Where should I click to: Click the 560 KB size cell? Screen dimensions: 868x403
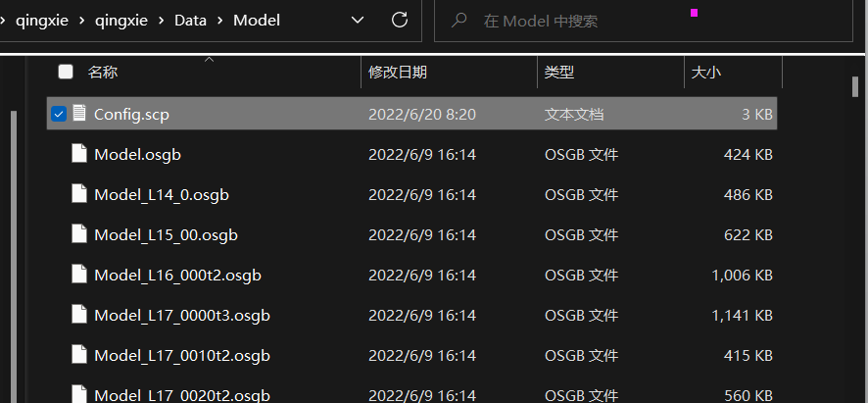tap(747, 395)
